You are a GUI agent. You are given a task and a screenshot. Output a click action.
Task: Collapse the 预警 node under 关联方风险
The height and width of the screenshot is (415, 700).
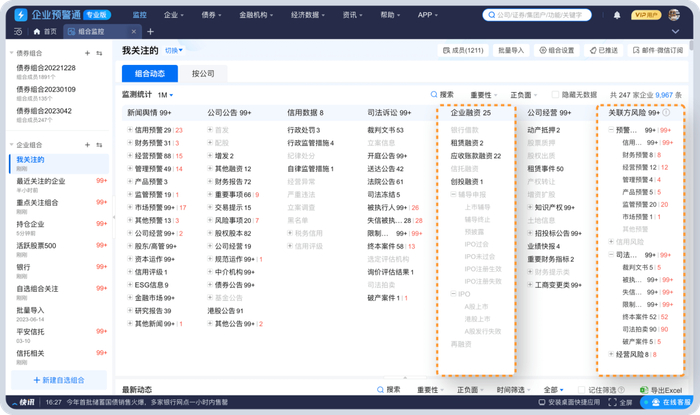coord(611,130)
